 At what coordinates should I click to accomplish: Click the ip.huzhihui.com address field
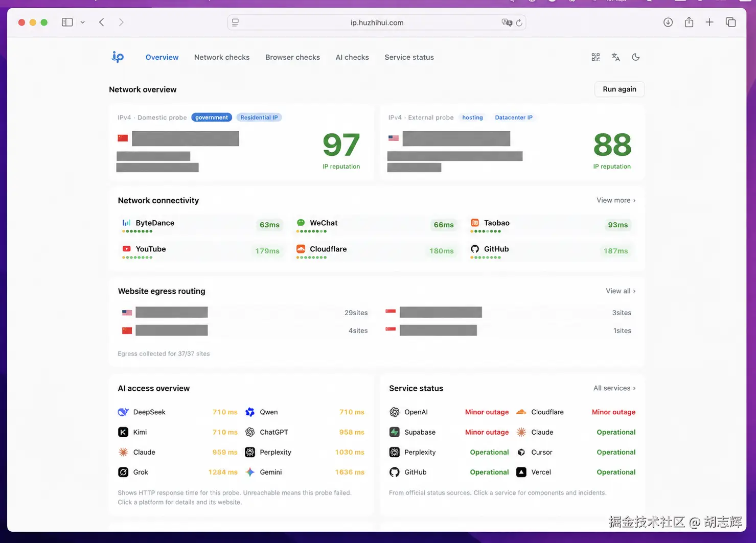click(x=377, y=22)
